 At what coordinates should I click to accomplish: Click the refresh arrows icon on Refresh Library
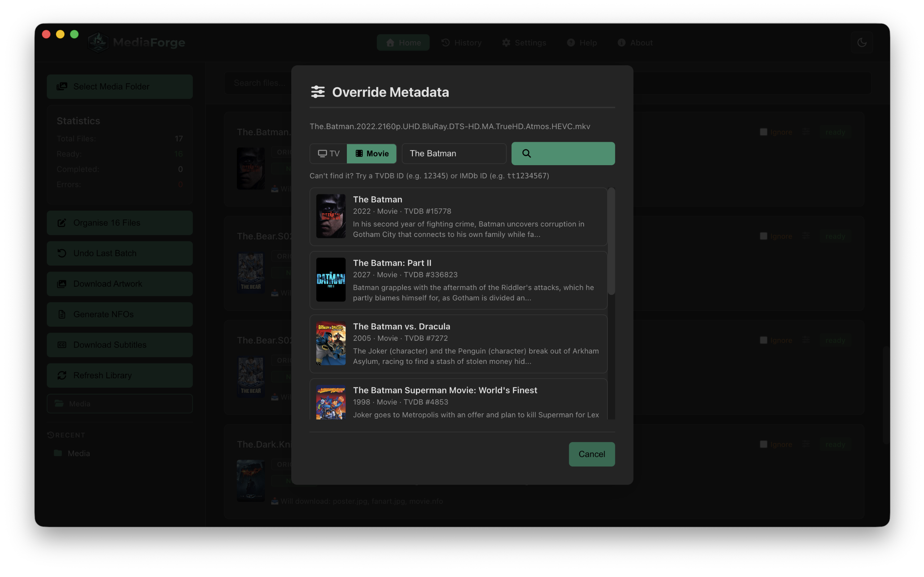[62, 375]
